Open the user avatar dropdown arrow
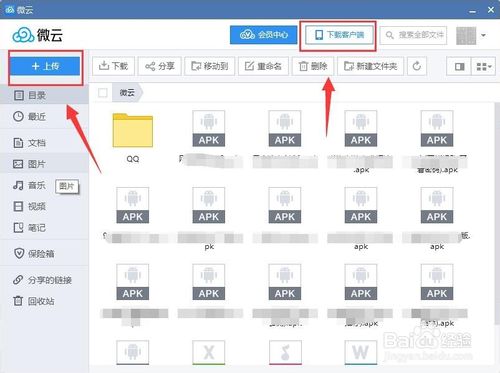The height and width of the screenshot is (373, 500). click(x=483, y=35)
